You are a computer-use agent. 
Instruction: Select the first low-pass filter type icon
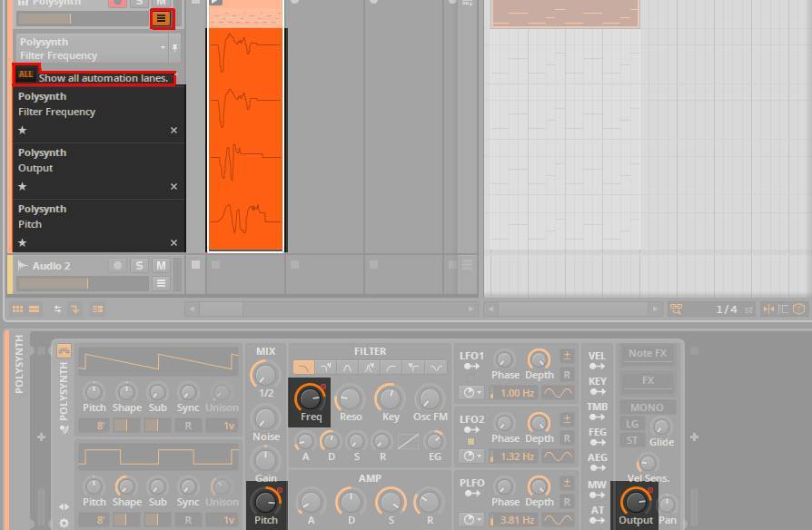point(302,368)
